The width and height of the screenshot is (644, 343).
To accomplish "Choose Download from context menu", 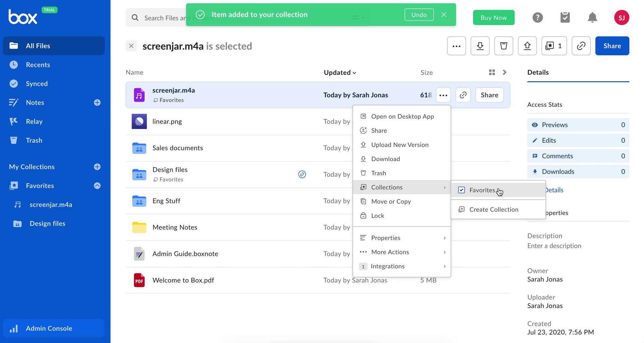I will (402, 159).
